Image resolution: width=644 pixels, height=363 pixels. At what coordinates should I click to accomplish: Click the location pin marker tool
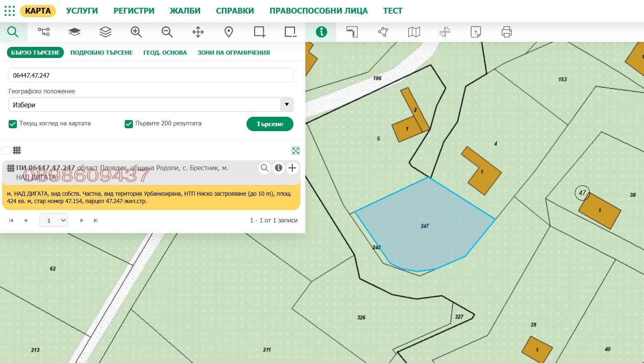click(x=229, y=32)
